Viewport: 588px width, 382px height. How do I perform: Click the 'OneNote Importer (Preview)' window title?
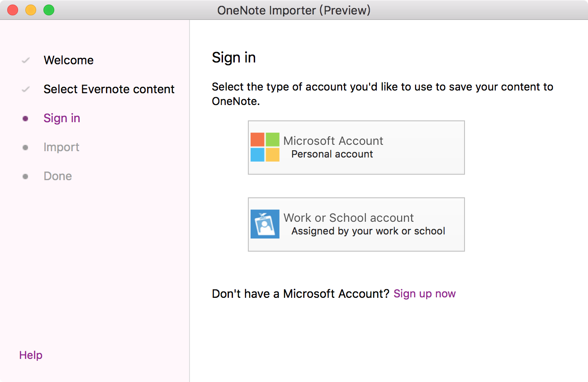click(294, 10)
